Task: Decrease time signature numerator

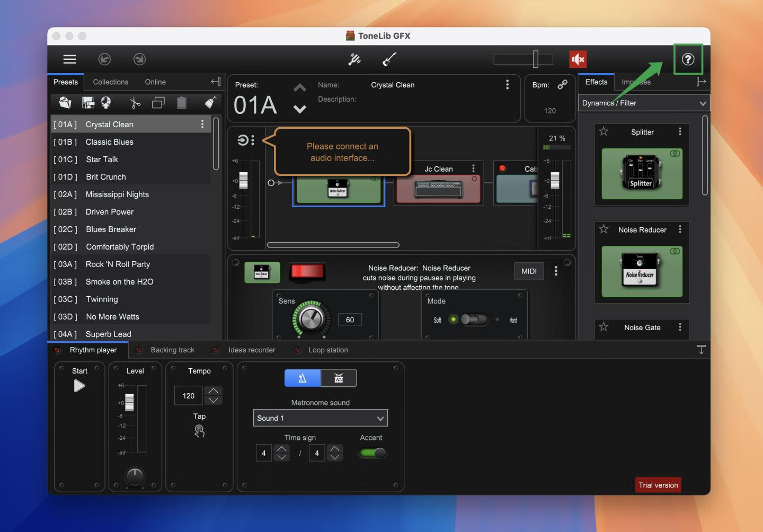Action: 282,457
